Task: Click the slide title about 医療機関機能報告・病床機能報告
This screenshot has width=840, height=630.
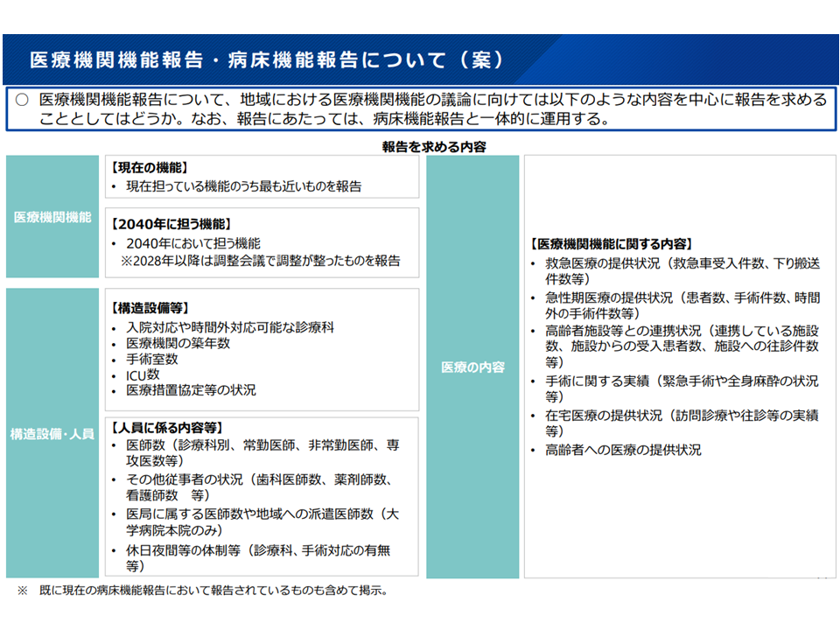Action: point(267,59)
